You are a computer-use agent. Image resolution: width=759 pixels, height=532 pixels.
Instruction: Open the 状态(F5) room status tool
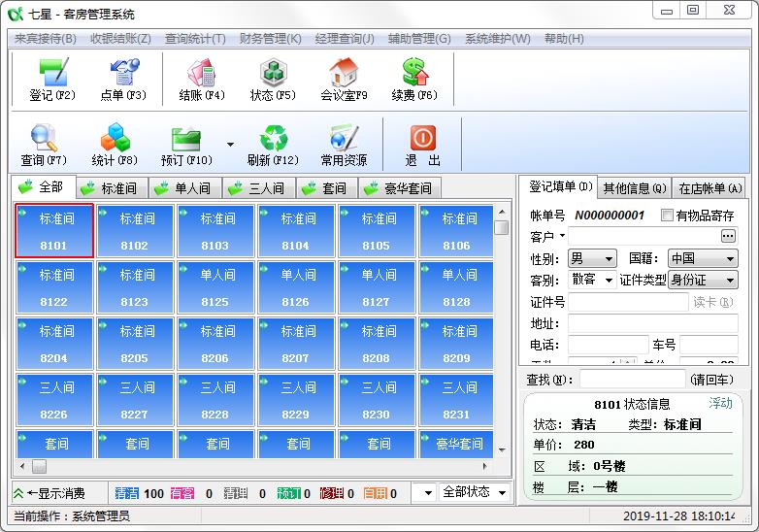pos(273,80)
